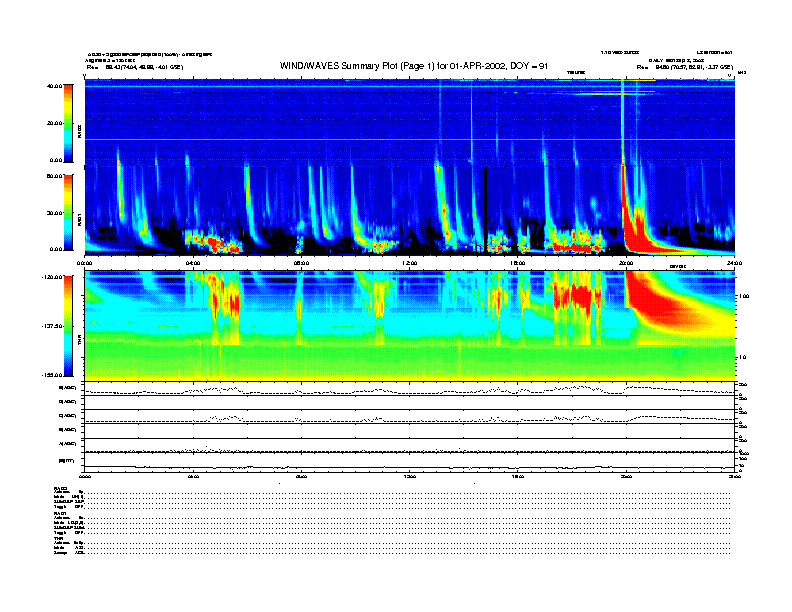The image size is (792, 612).
Task: Click the -137.50 value on TNR scale
Action: pyautogui.click(x=52, y=326)
